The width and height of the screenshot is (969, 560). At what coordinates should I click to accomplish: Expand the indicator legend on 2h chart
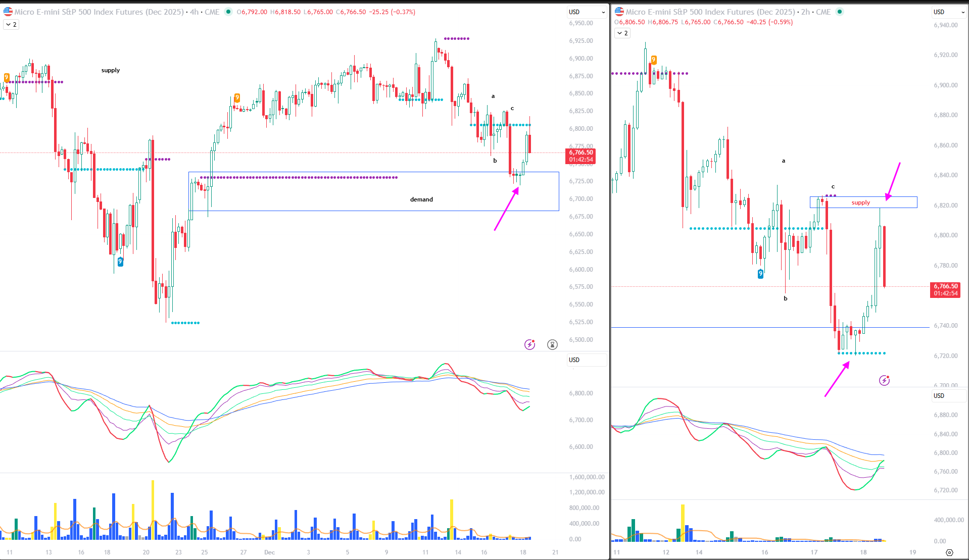(x=622, y=33)
